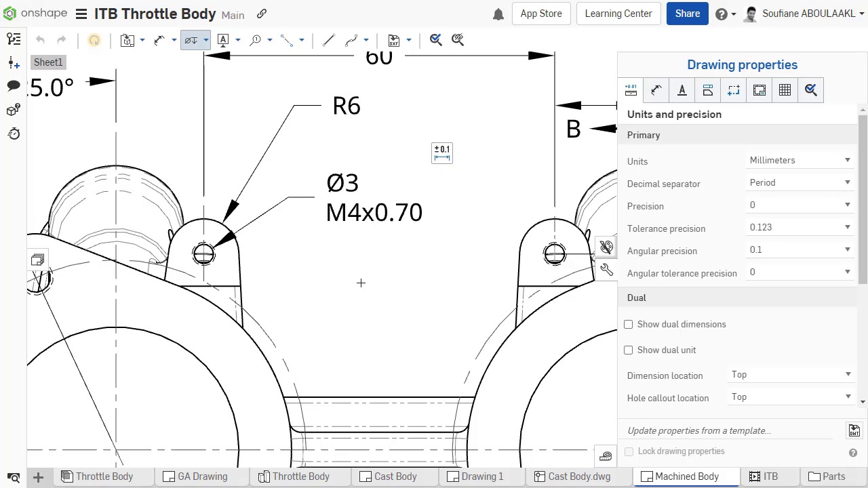Select the text annotation tool icon
This screenshot has height=488, width=868.
coord(223,41)
